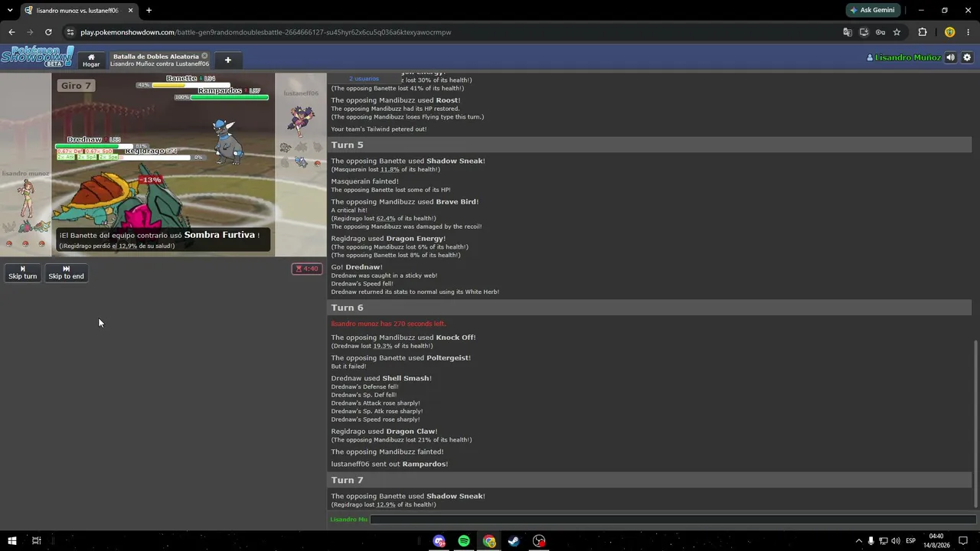The image size is (980, 551).
Task: Click the 'Masquerain fainted!' log line
Action: (x=364, y=181)
